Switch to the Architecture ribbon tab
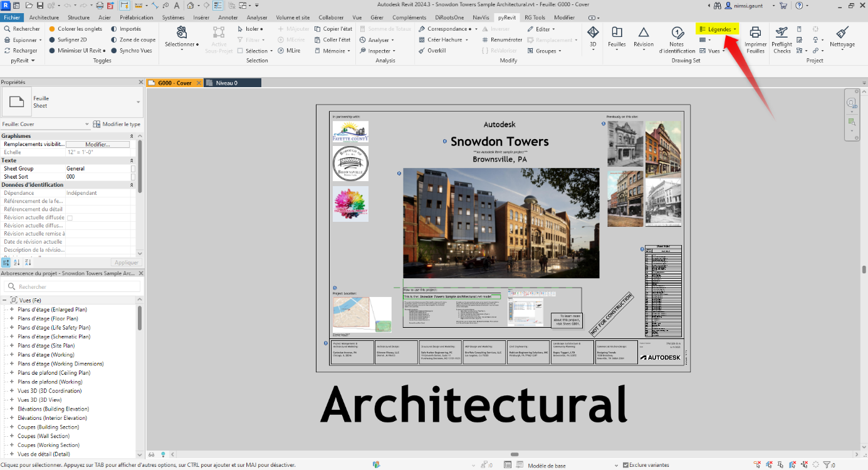This screenshot has width=868, height=470. pyautogui.click(x=44, y=18)
